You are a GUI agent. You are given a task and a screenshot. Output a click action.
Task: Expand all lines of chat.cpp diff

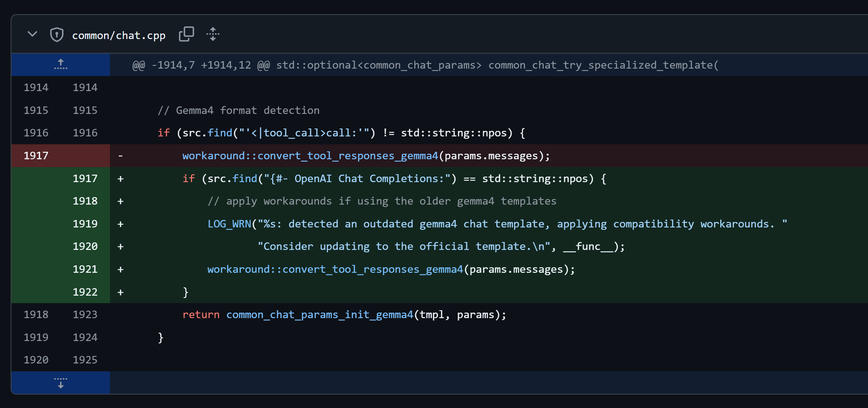click(213, 34)
